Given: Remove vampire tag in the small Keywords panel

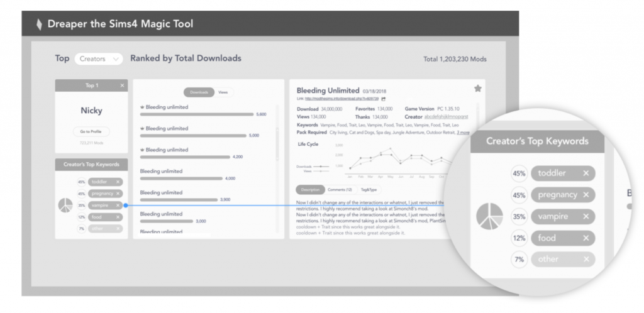Looking at the screenshot, I should [118, 205].
